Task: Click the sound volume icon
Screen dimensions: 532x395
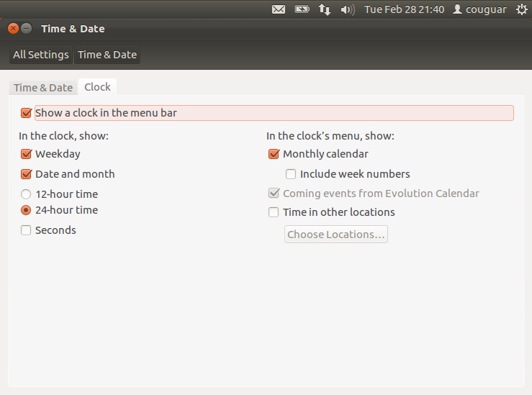Action: coord(348,9)
